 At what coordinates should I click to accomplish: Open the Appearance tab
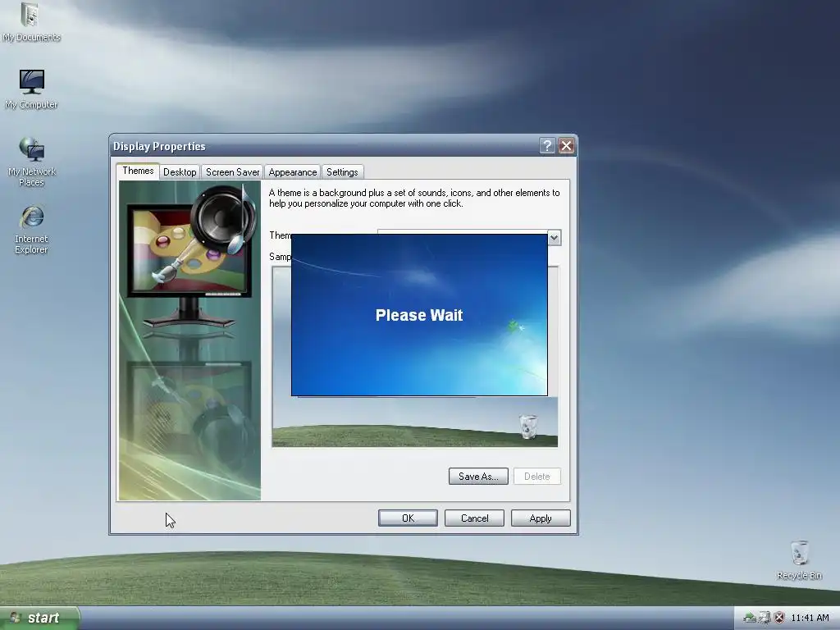293,172
